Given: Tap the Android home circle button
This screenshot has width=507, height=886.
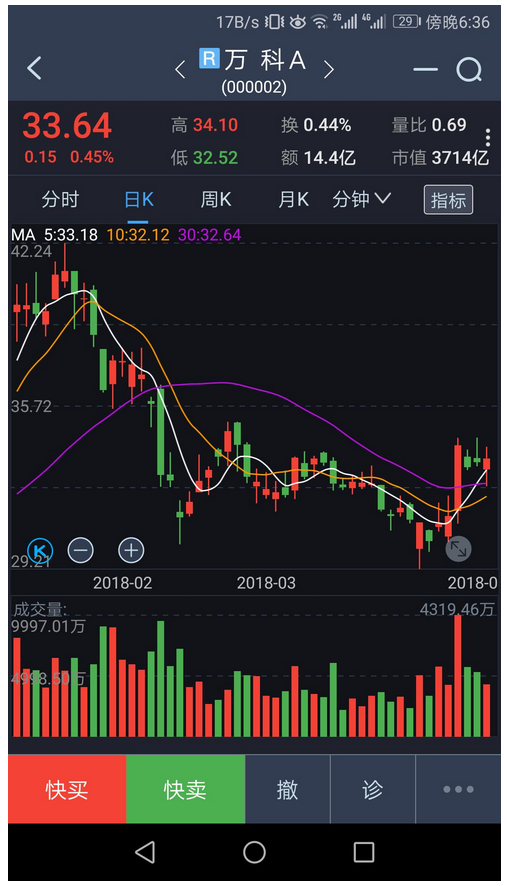Looking at the screenshot, I should (254, 852).
